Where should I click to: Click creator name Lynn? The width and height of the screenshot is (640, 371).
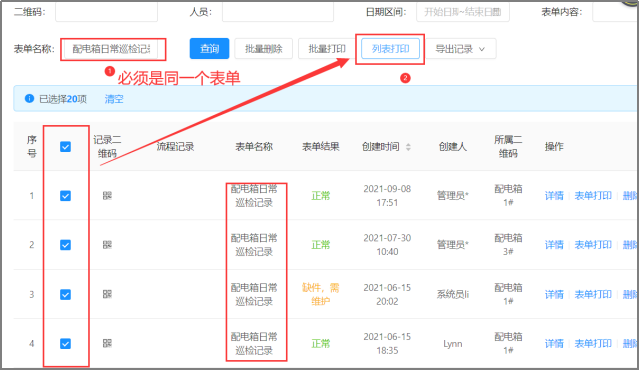453,344
